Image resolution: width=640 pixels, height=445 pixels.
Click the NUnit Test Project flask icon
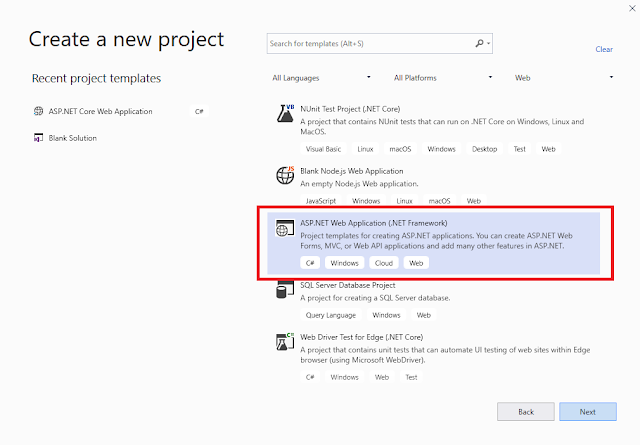tap(285, 113)
